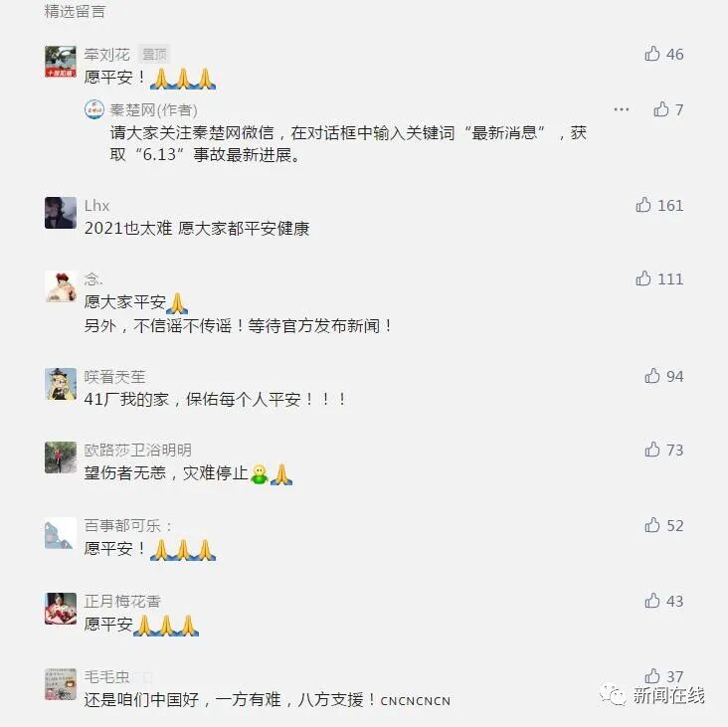Viewport: 728px width, 727px height.
Task: Click the 精选留言 section header
Action: (x=75, y=12)
